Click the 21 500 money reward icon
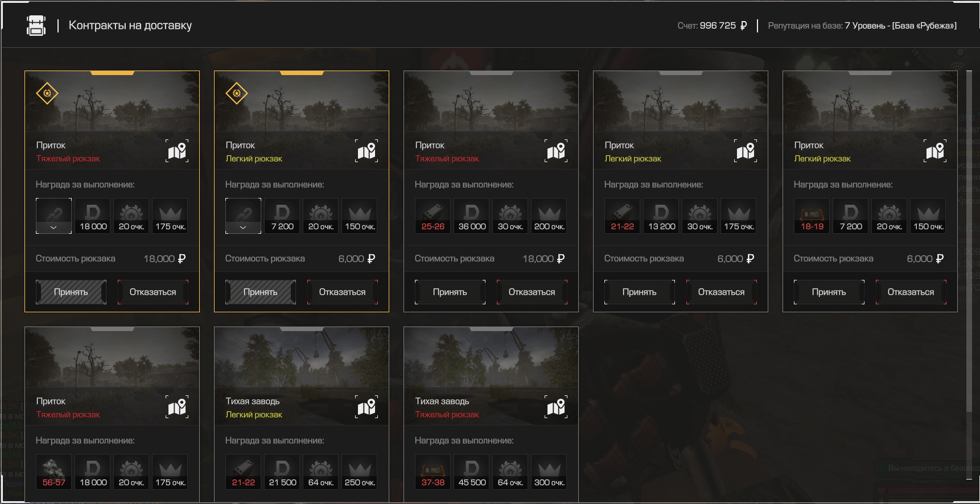 coord(282,472)
